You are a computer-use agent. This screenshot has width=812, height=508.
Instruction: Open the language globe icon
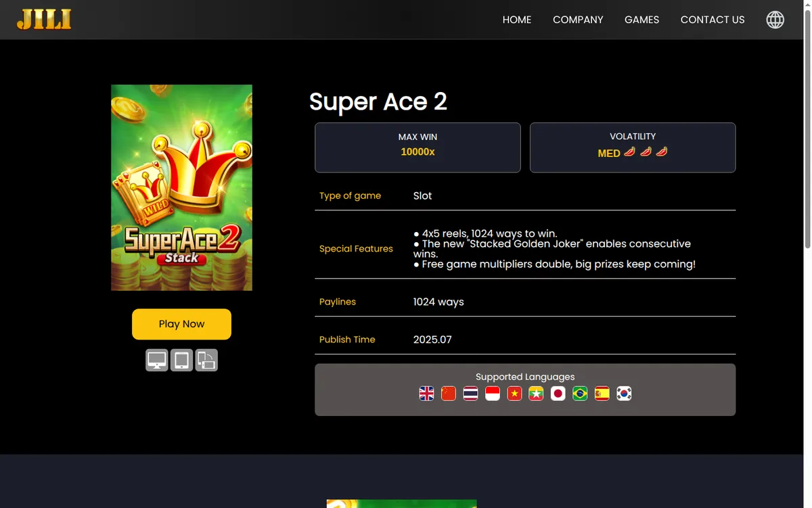[775, 20]
